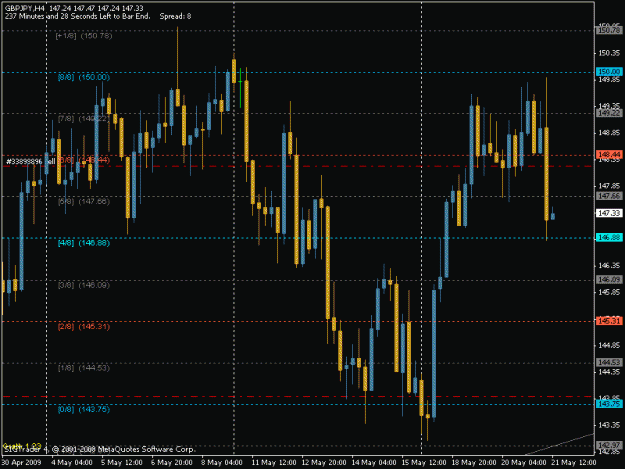
Task: Click the 146.88 cyan price axis tag
Action: pos(609,237)
